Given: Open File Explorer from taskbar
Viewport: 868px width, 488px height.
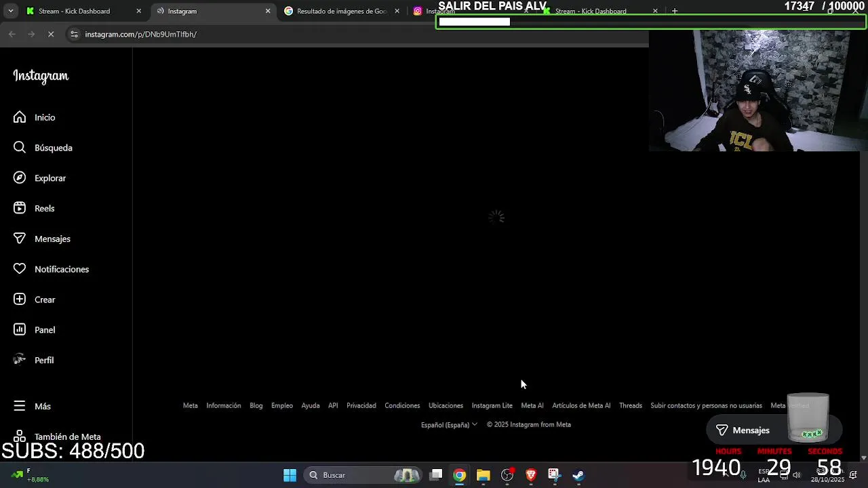Looking at the screenshot, I should [x=483, y=475].
